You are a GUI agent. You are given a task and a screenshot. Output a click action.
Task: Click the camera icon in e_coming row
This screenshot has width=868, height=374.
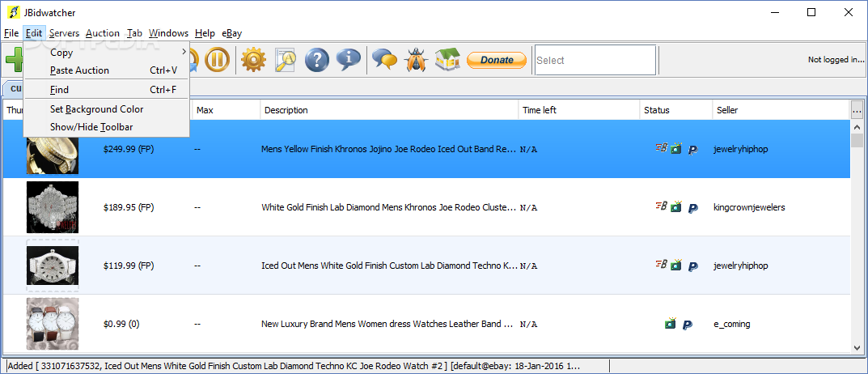671,323
